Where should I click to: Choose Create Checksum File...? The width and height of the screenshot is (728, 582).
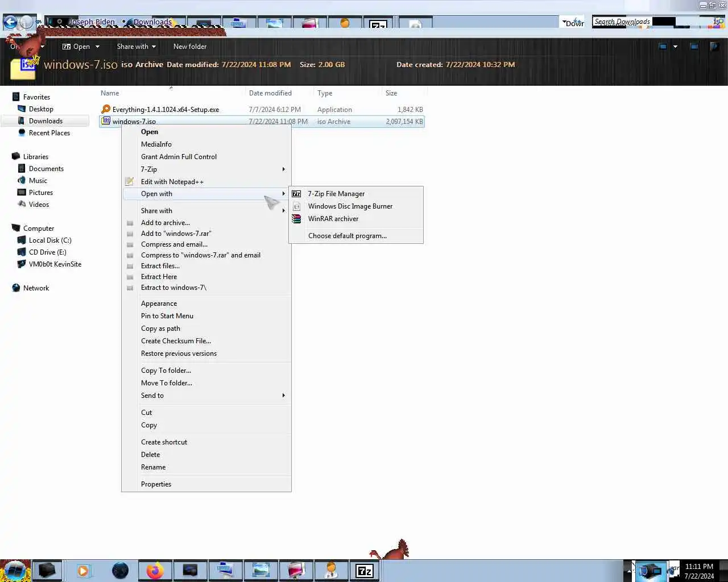tap(176, 341)
